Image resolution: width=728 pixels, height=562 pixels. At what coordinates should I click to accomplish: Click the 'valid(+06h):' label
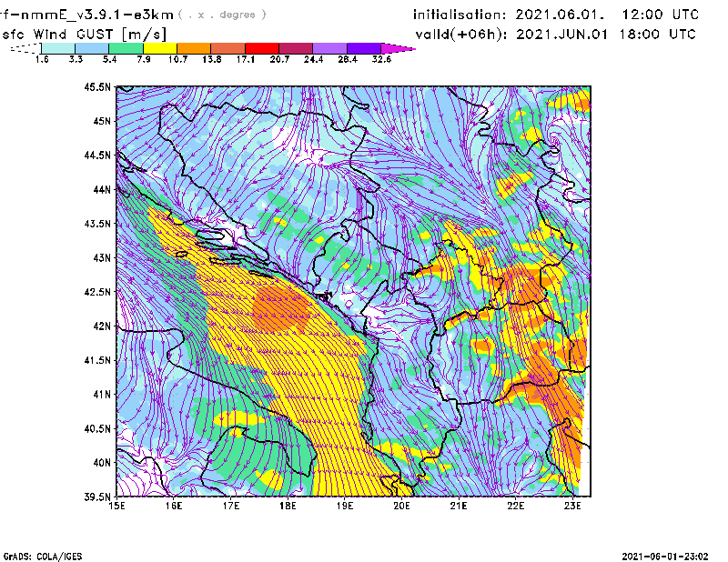(x=461, y=35)
